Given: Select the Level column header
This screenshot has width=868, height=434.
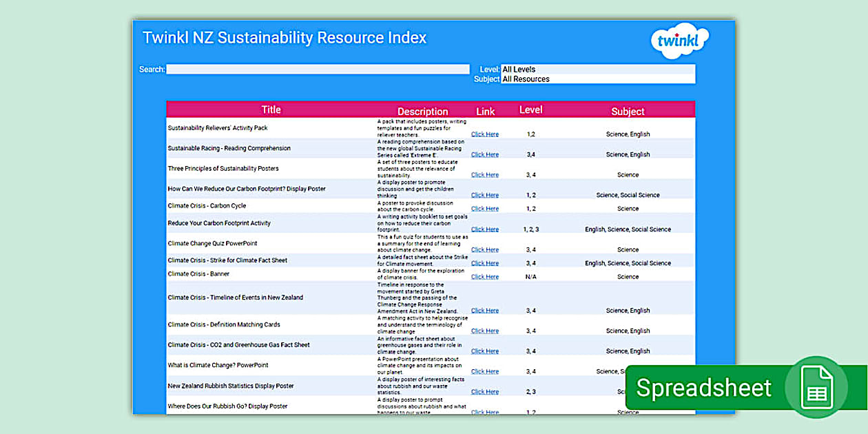Looking at the screenshot, I should pos(530,109).
